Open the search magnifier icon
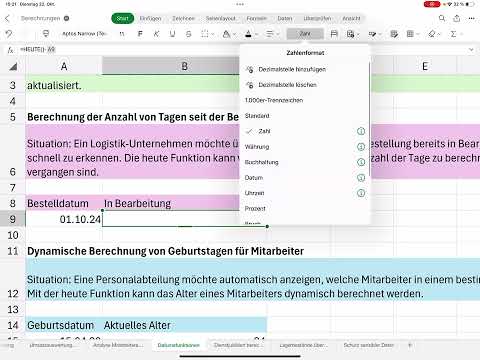 pos(442,18)
